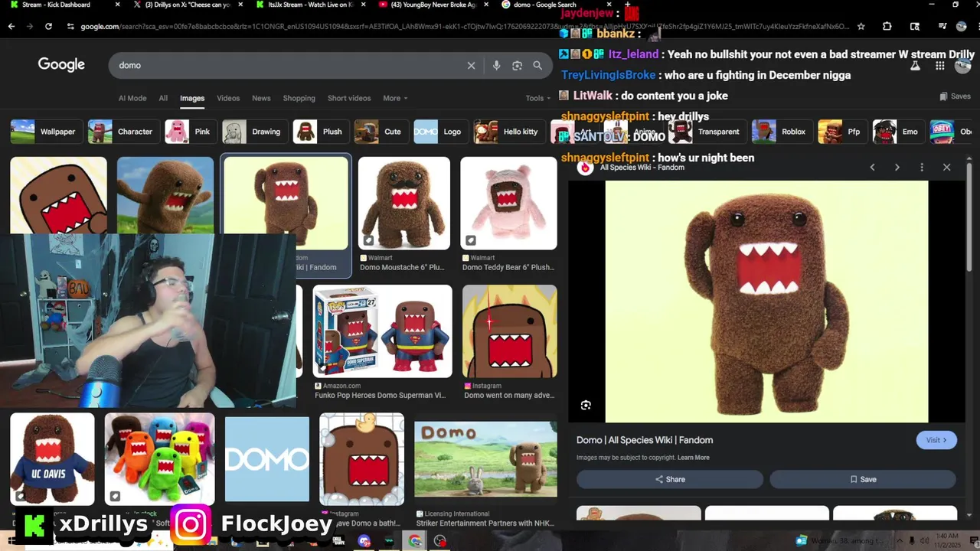Viewport: 980px width, 551px height.
Task: Bookmark this page with the star icon
Action: 861,26
